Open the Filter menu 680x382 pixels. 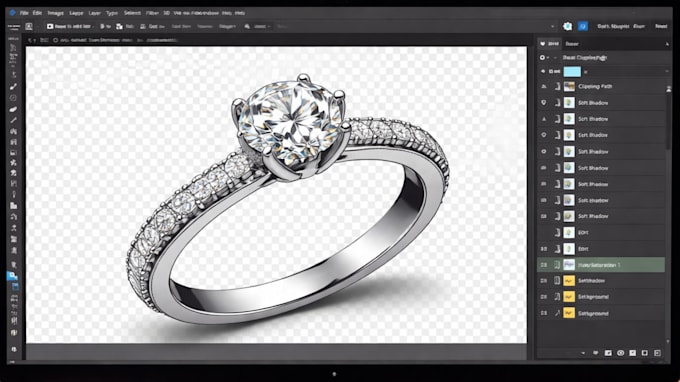(152, 13)
